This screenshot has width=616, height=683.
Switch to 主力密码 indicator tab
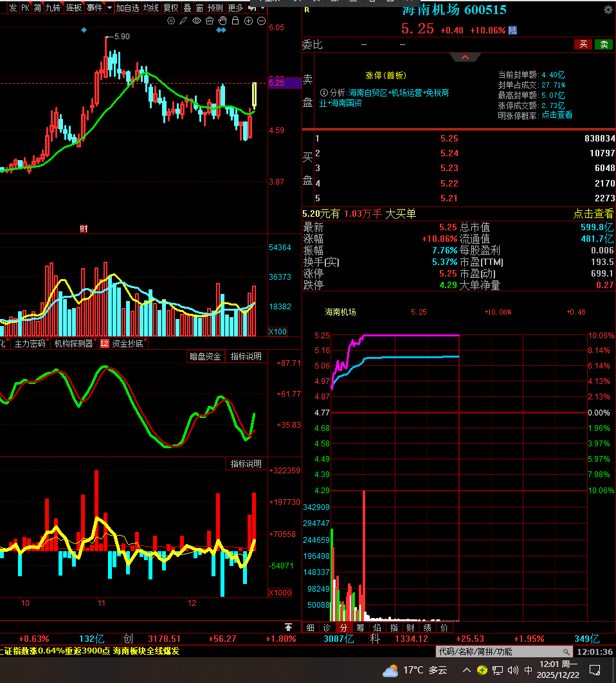(30, 343)
